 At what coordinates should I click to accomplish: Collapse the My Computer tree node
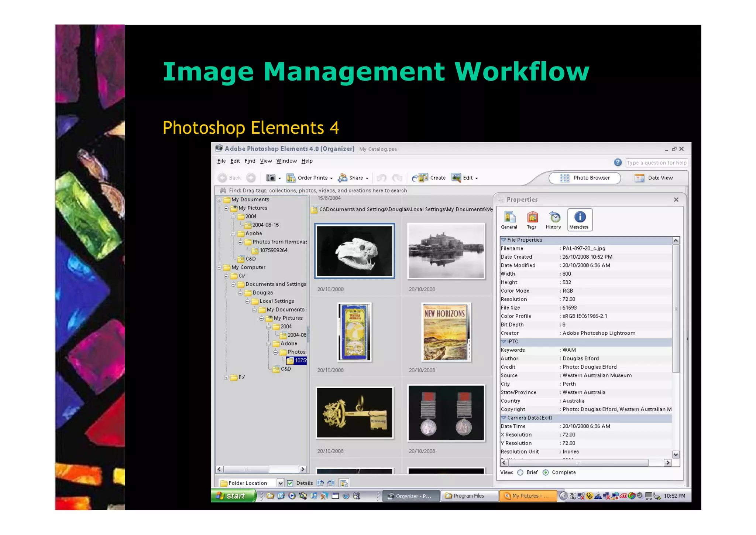click(x=219, y=267)
